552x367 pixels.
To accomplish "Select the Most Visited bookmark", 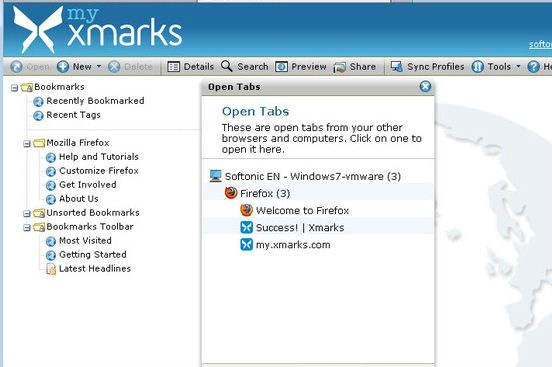I will (85, 241).
